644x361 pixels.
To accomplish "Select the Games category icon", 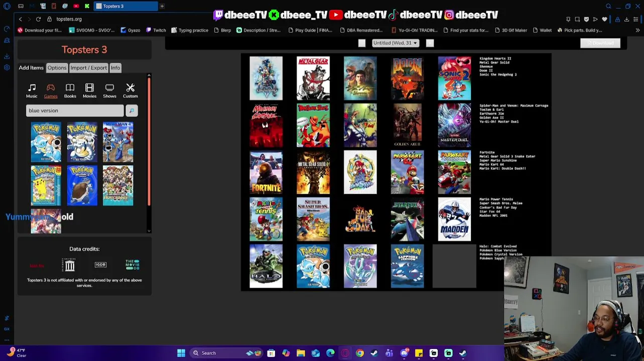I will coord(51,91).
